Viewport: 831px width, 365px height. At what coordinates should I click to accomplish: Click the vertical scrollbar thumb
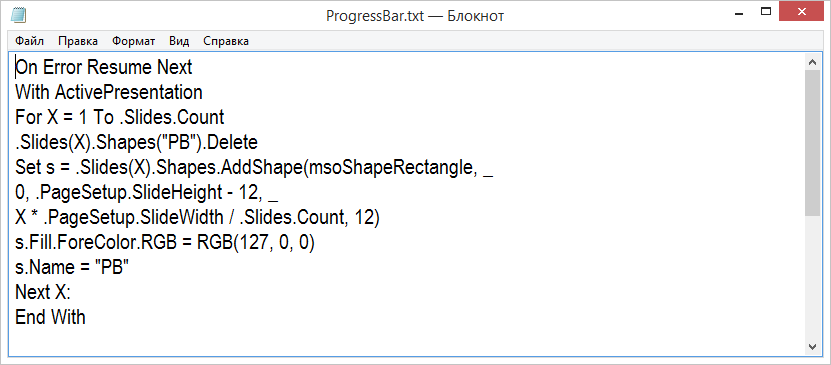point(812,143)
